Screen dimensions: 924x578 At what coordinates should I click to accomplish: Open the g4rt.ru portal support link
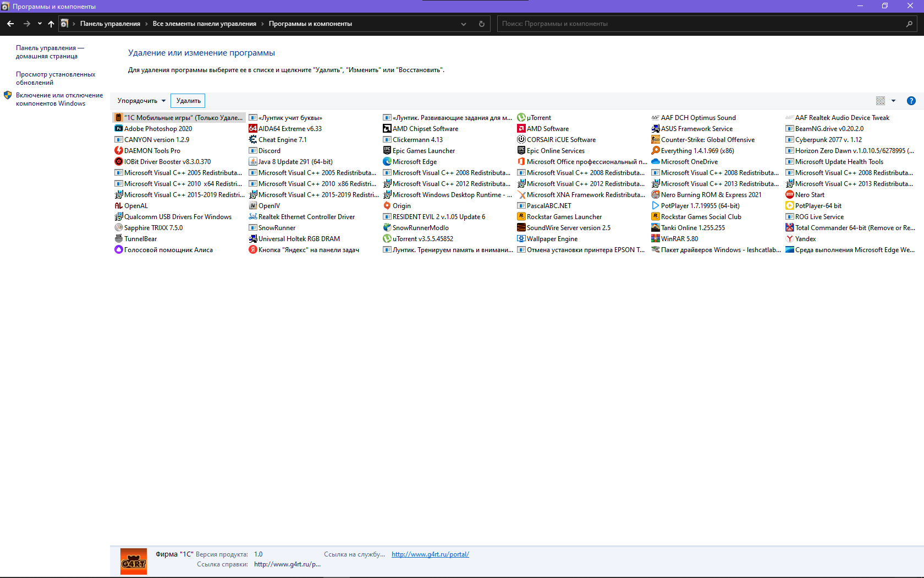(x=430, y=554)
